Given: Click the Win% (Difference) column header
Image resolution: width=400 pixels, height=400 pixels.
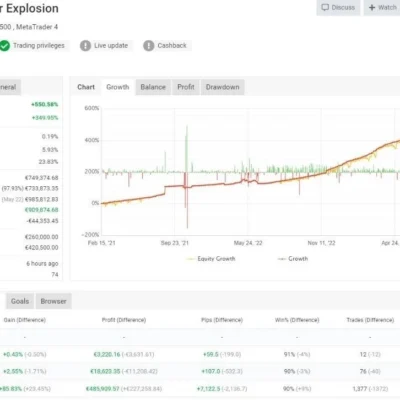Looking at the screenshot, I should (x=297, y=320).
